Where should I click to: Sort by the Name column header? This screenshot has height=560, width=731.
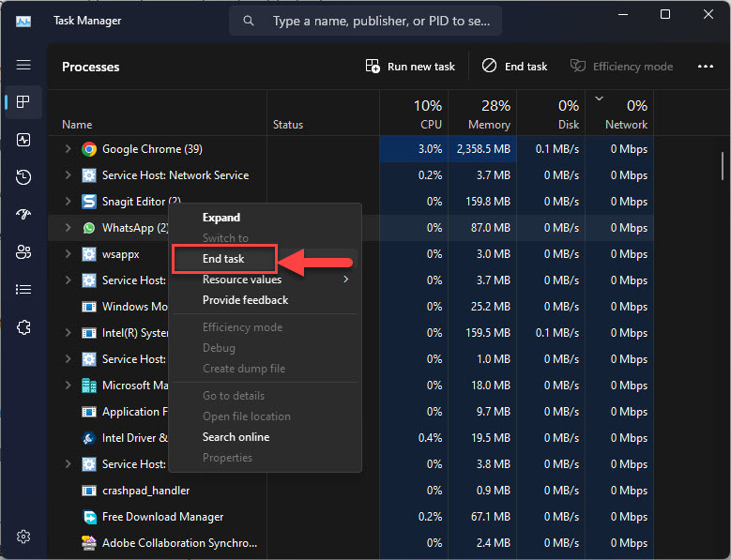coord(157,114)
